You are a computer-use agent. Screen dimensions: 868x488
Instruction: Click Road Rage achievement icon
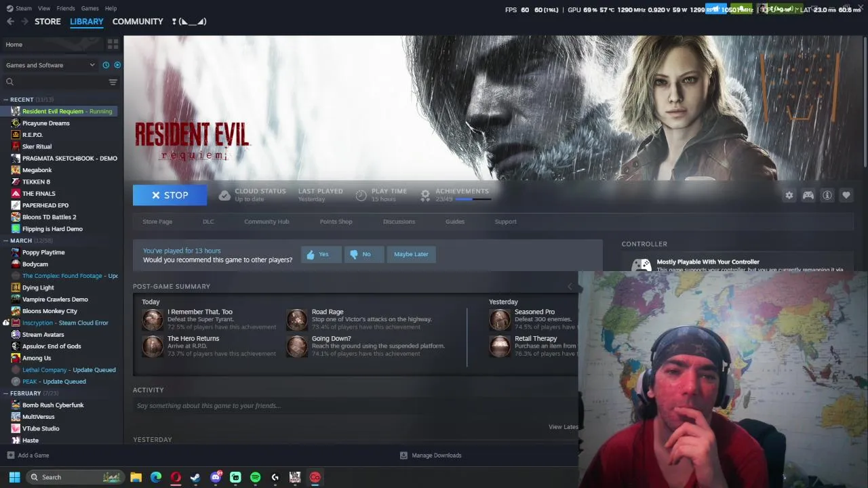[296, 319]
